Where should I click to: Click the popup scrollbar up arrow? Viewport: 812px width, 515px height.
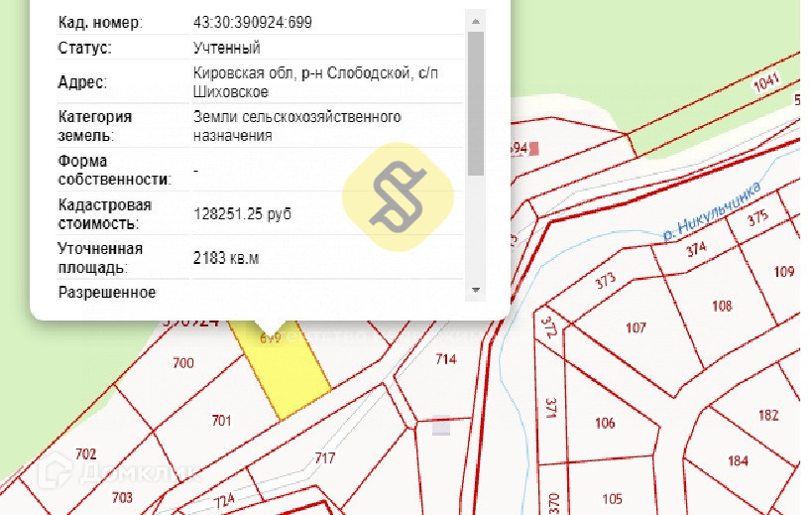coord(475,21)
